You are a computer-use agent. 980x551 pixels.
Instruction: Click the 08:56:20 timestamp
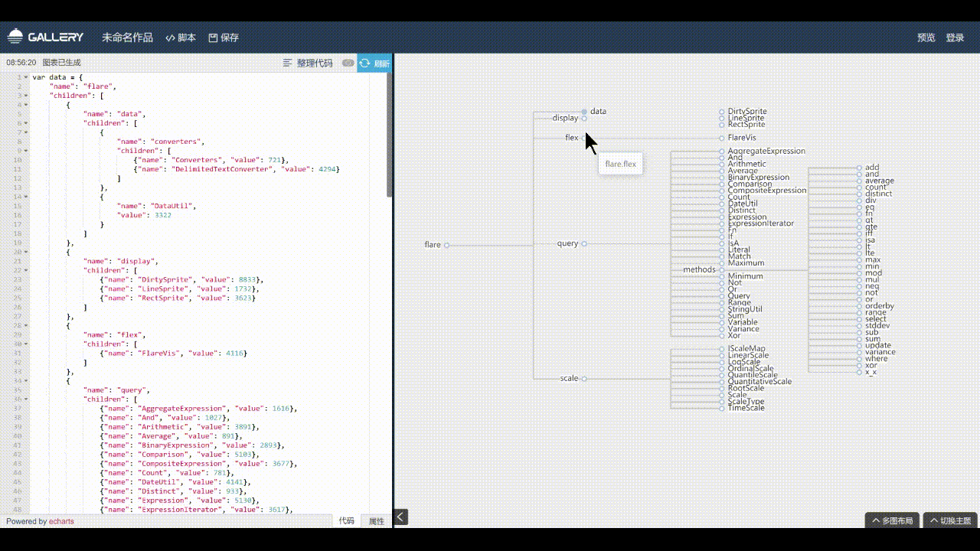21,63
